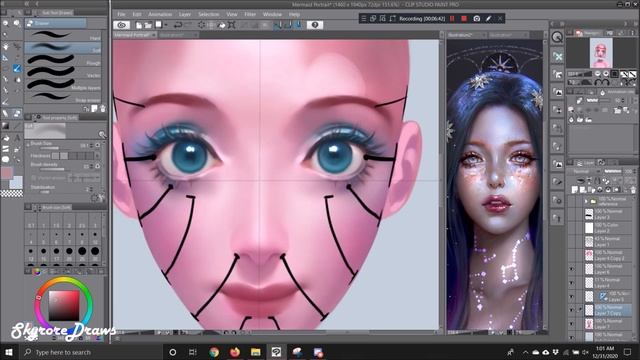Hide Layer 4 with its eye icon
640x360 pixels.
pos(571,283)
